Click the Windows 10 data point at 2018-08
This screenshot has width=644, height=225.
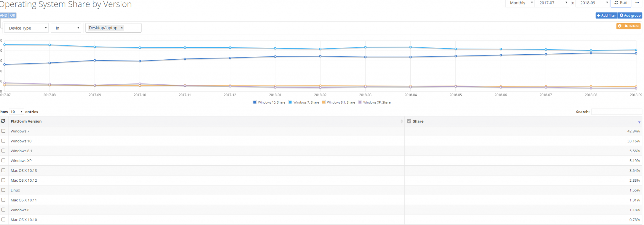point(591,53)
